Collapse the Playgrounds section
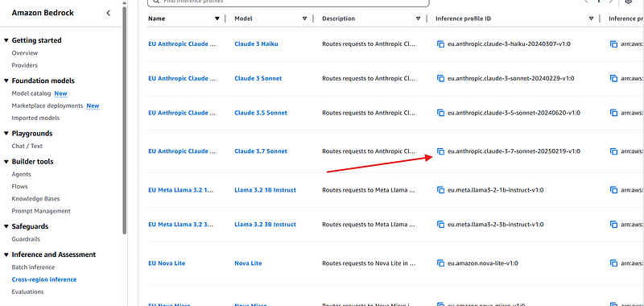Image resolution: width=644 pixels, height=306 pixels. pos(6,134)
